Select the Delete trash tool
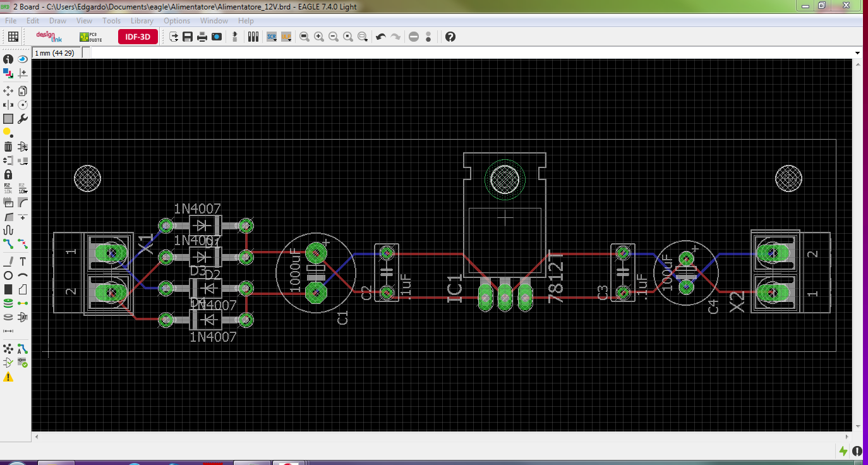 [x=8, y=147]
